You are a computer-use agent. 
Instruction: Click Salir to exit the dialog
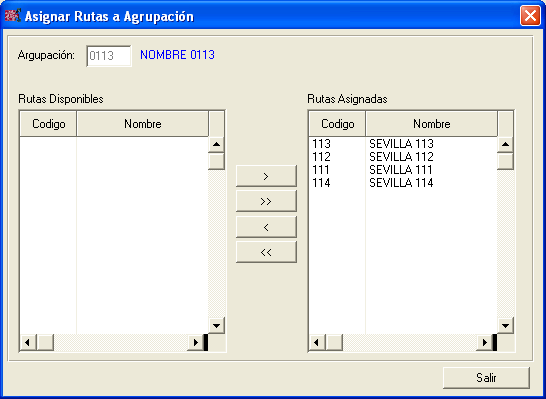[486, 378]
